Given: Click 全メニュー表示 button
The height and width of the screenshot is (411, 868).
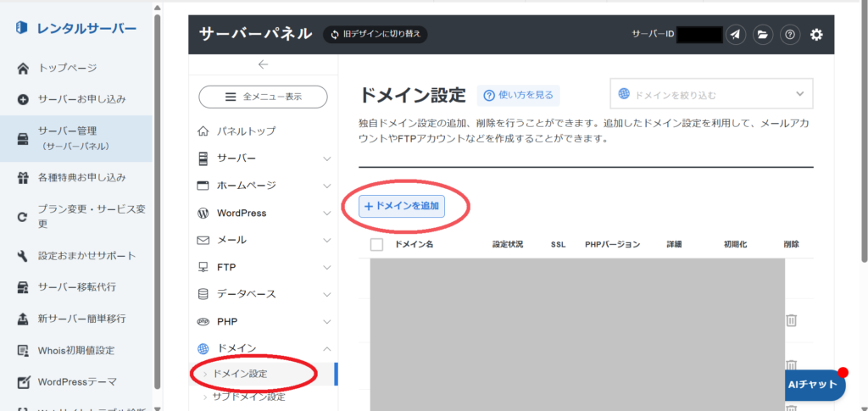Looking at the screenshot, I should (263, 97).
